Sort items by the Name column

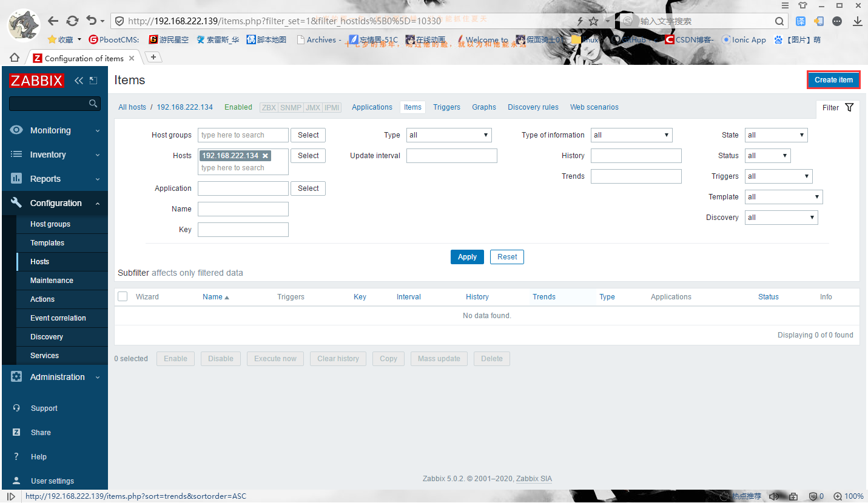point(216,297)
